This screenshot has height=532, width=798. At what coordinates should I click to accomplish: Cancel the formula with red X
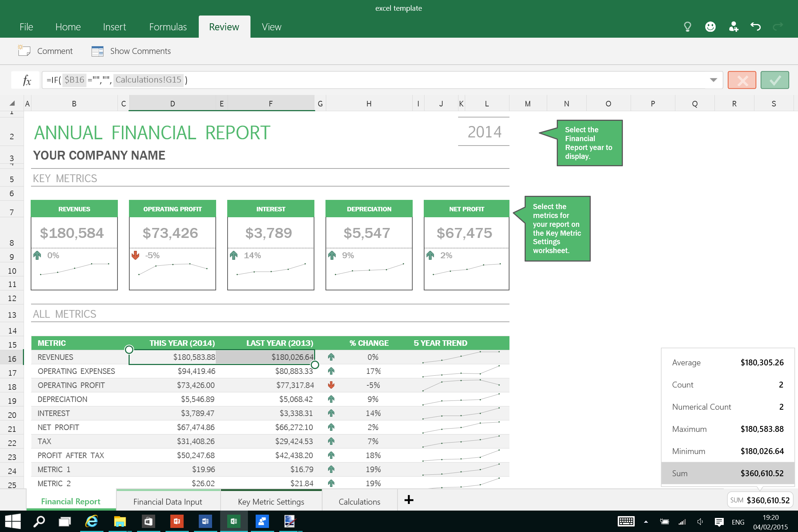pyautogui.click(x=742, y=80)
